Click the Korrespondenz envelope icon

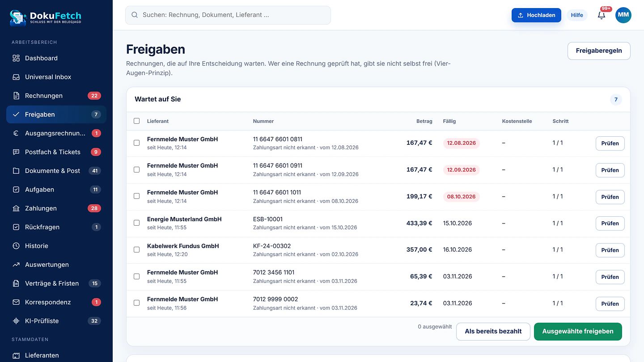pos(16,302)
